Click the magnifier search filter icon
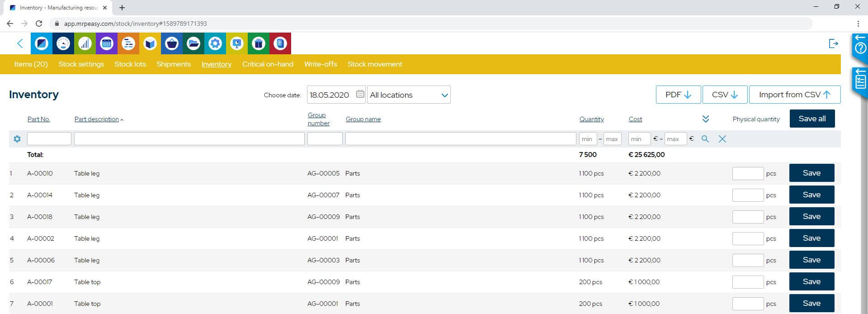 point(705,139)
